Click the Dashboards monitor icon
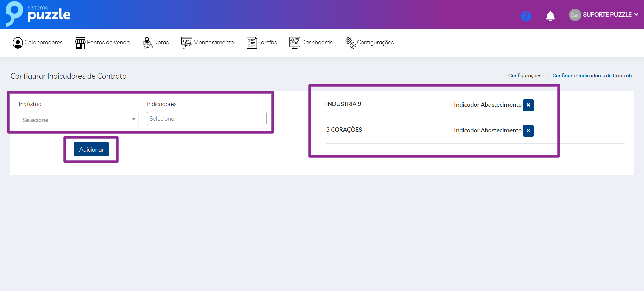Screen dimensions: 644x291 (x=294, y=43)
